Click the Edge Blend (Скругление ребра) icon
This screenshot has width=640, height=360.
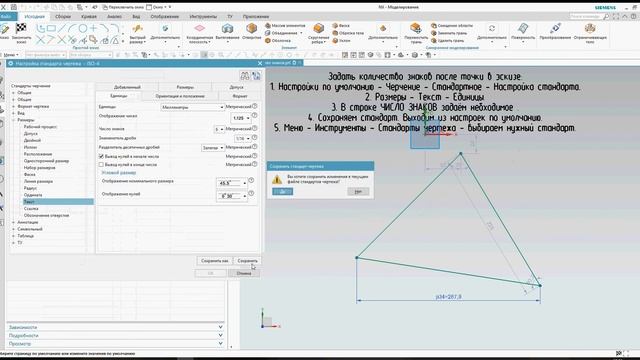318,28
